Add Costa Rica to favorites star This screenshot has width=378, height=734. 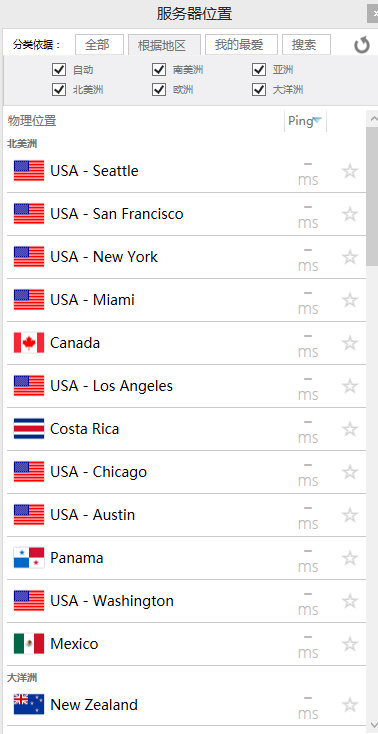(x=350, y=429)
